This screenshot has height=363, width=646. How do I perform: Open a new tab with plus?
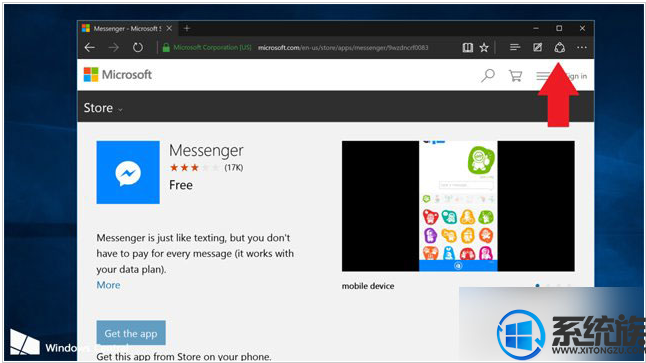click(187, 28)
